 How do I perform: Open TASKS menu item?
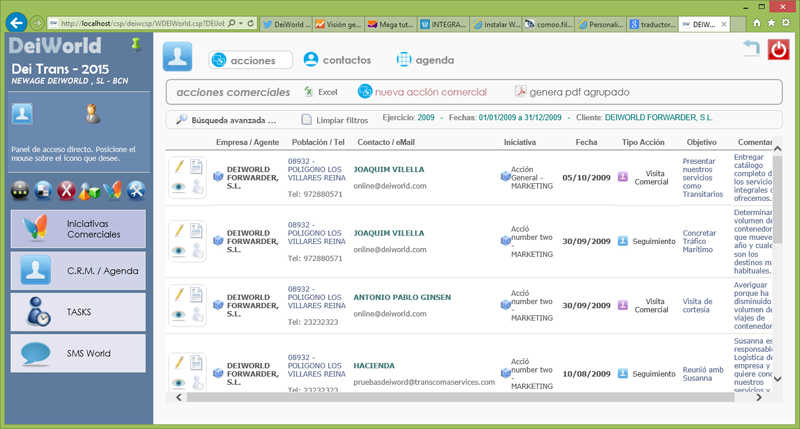pos(78,312)
